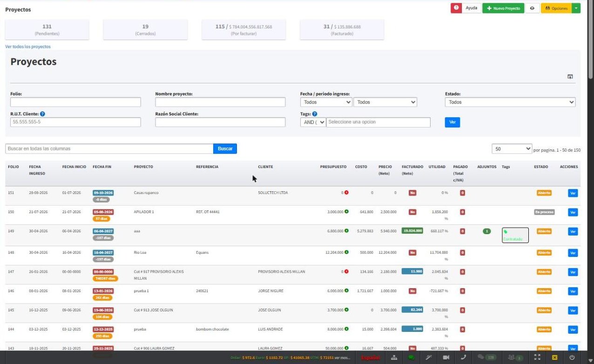Open the Por facturar 115 summary card
Image resolution: width=594 pixels, height=364 pixels.
pos(243,30)
